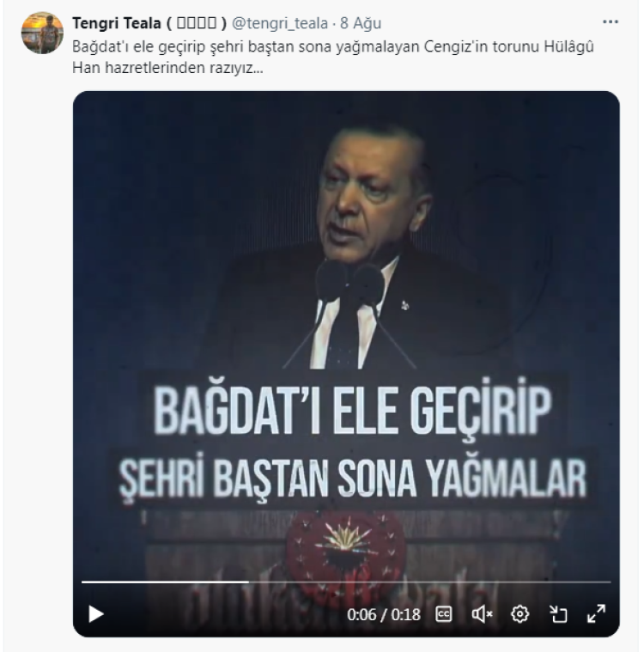
Task: Click the BAĞDAT'I ELE GEÇİRİP caption overlay
Action: (x=353, y=410)
